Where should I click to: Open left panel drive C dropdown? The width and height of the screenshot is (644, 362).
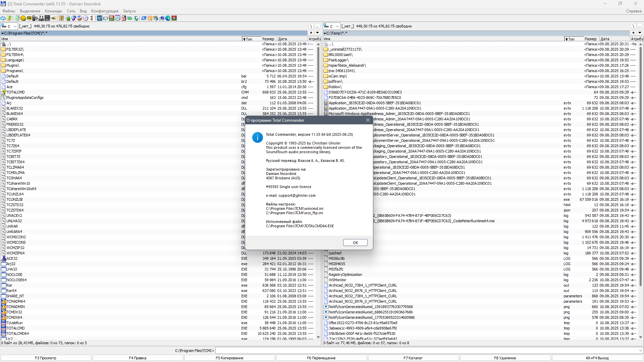tap(9, 26)
